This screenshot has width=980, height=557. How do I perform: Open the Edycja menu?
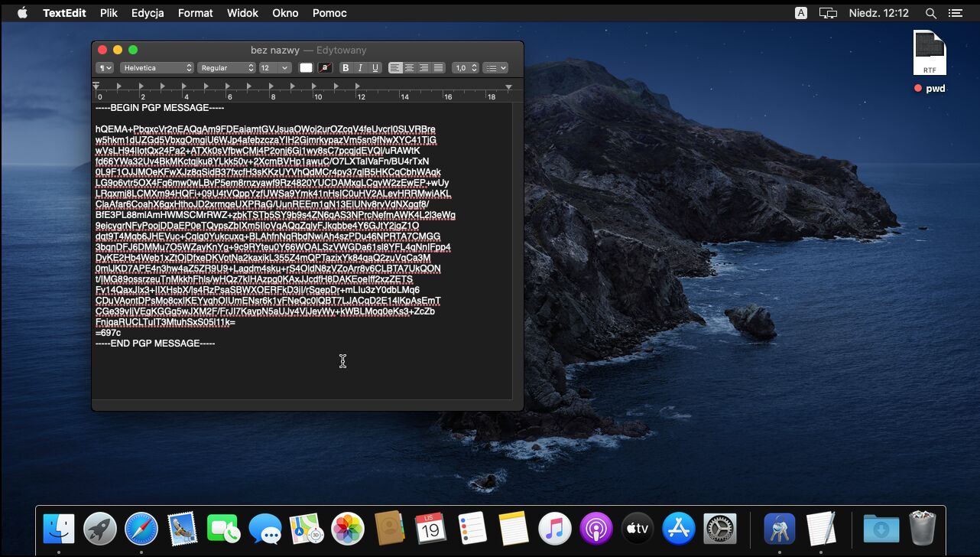point(148,13)
